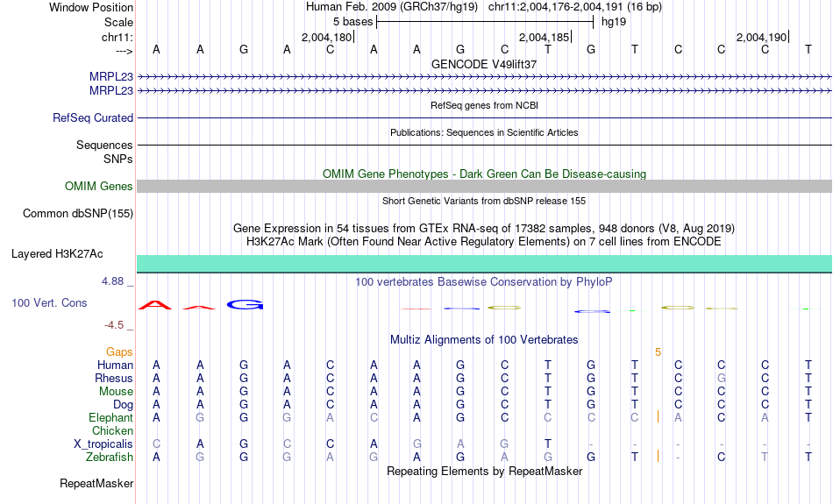Open the OMIM Genes track label
Screen dimensions: 833x504
(x=98, y=187)
